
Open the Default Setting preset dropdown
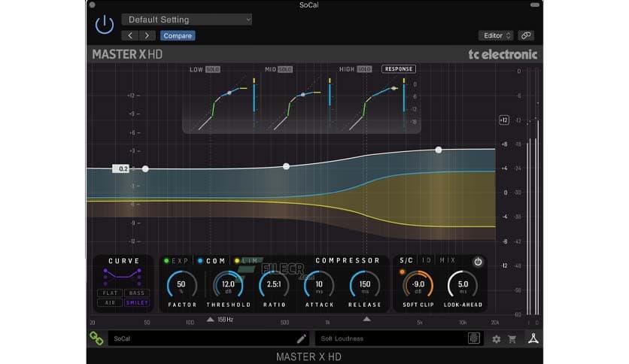pyautogui.click(x=187, y=20)
